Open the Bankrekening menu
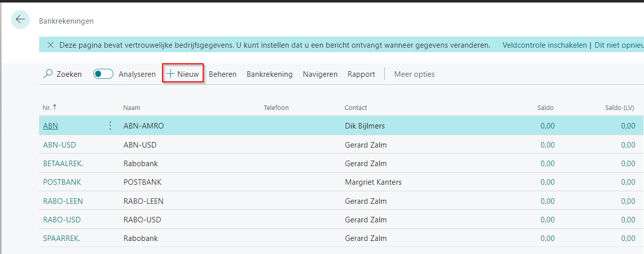The width and height of the screenshot is (644, 254). click(269, 74)
